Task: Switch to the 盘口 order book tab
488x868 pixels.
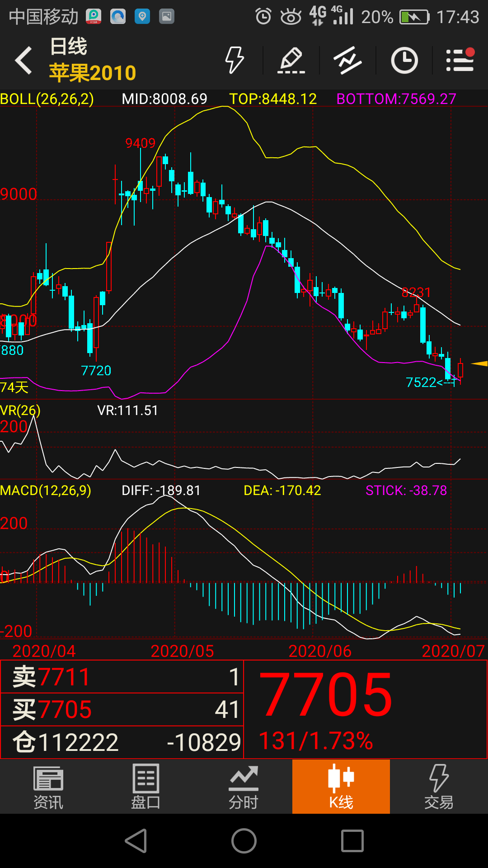Action: 146,788
